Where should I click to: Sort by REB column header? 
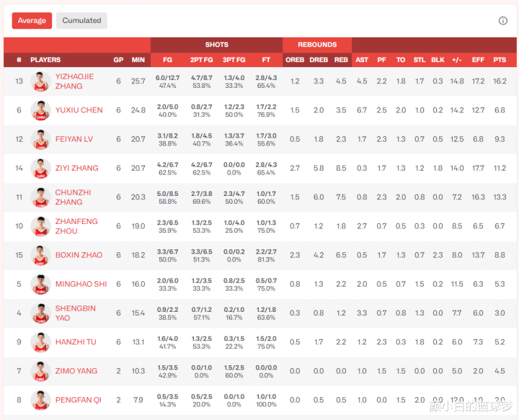[341, 60]
